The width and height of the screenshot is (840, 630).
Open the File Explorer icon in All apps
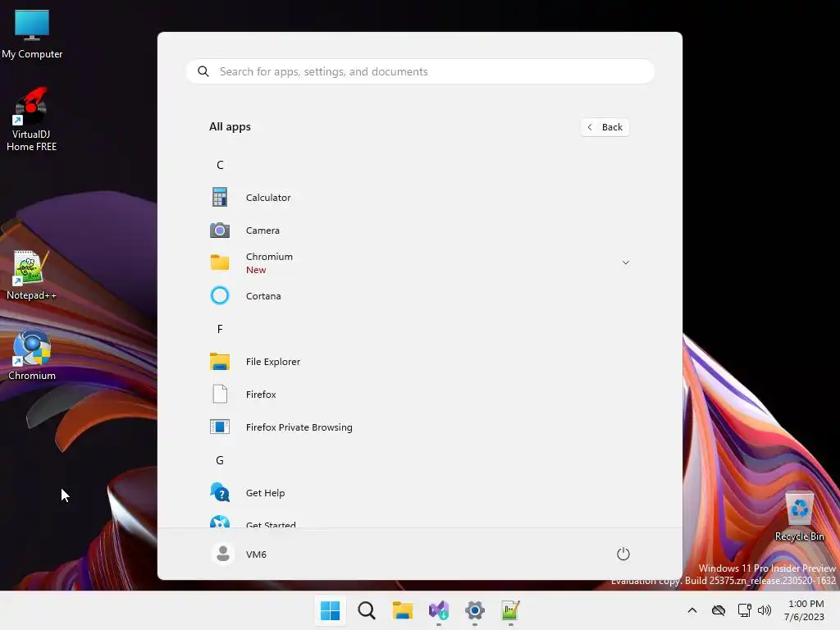click(220, 362)
